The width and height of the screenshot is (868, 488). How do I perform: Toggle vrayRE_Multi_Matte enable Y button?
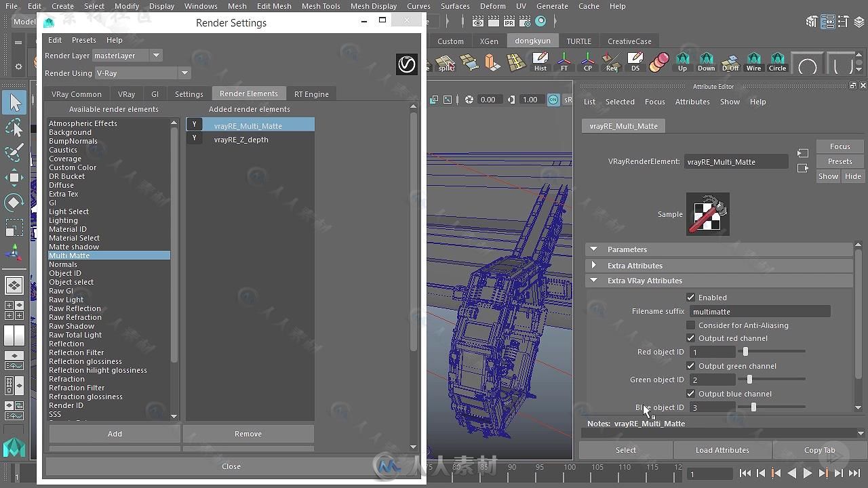tap(195, 125)
